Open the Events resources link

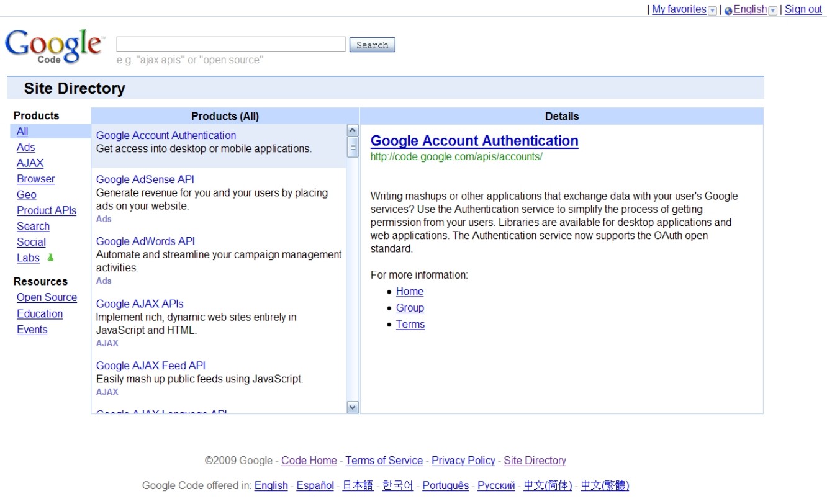[x=32, y=330]
